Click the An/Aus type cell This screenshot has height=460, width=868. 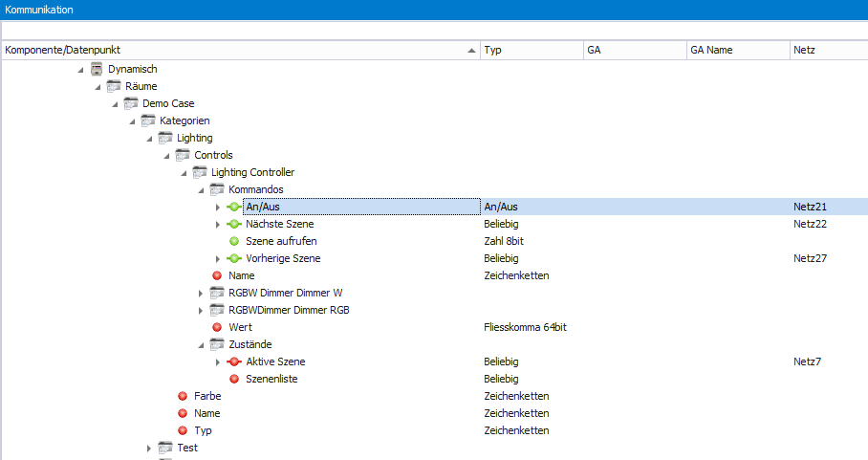pos(501,207)
